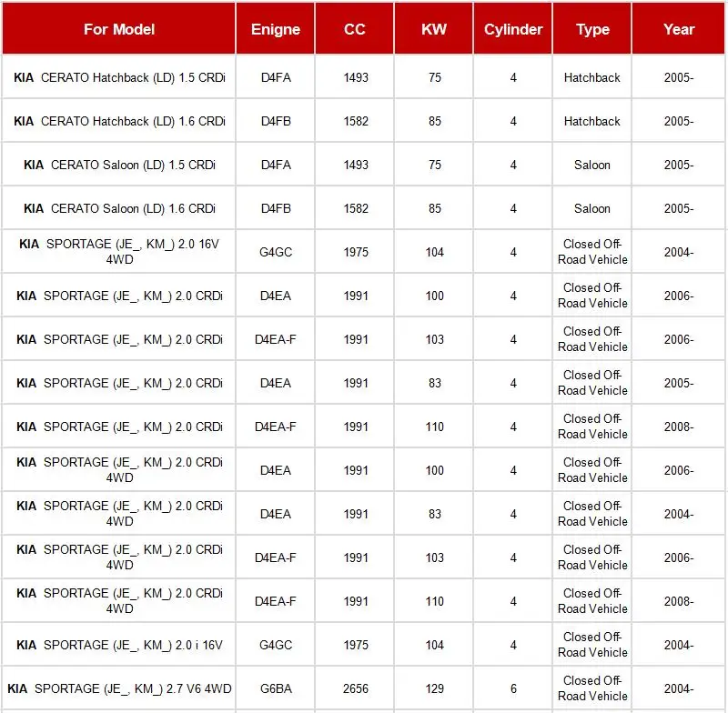Click the 'KW' column header

[434, 29]
